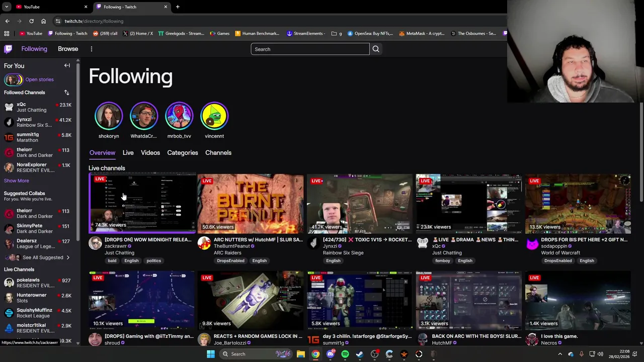This screenshot has width=644, height=362.
Task: Click sodapoppin channel avatar
Action: point(532,243)
